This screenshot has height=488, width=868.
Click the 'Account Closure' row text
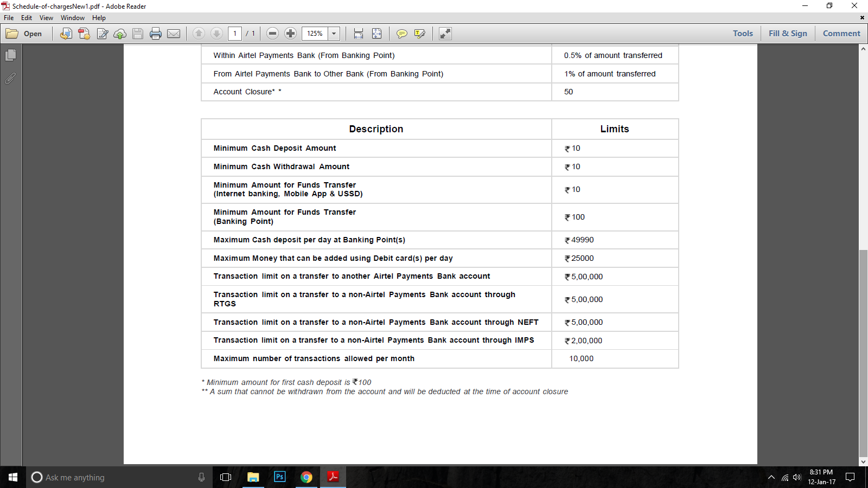coord(247,92)
